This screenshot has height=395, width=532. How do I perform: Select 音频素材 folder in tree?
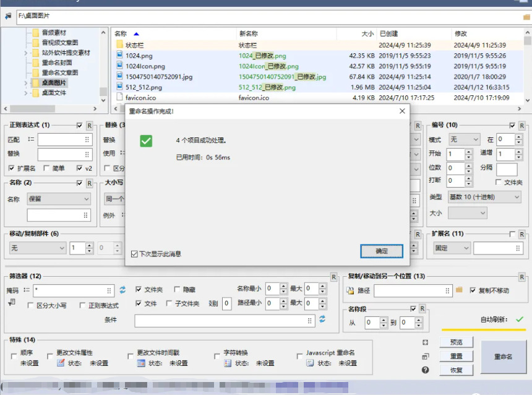[x=54, y=33]
